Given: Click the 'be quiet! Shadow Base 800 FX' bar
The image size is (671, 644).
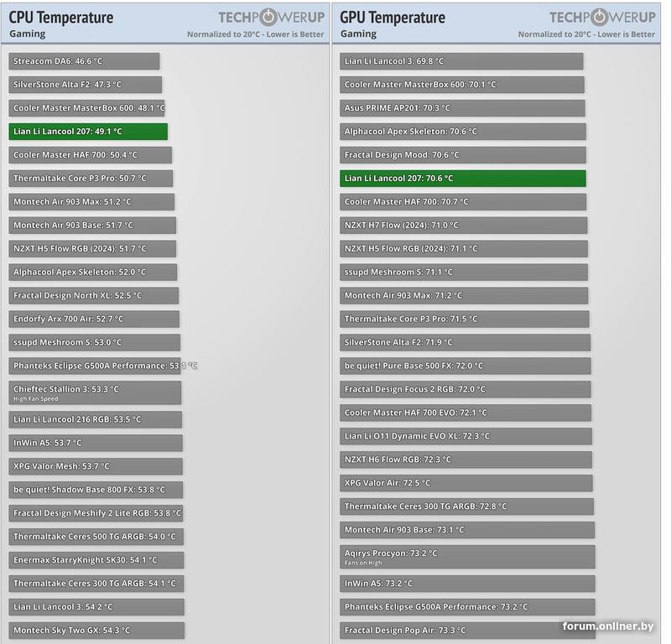Looking at the screenshot, I should pyautogui.click(x=96, y=490).
